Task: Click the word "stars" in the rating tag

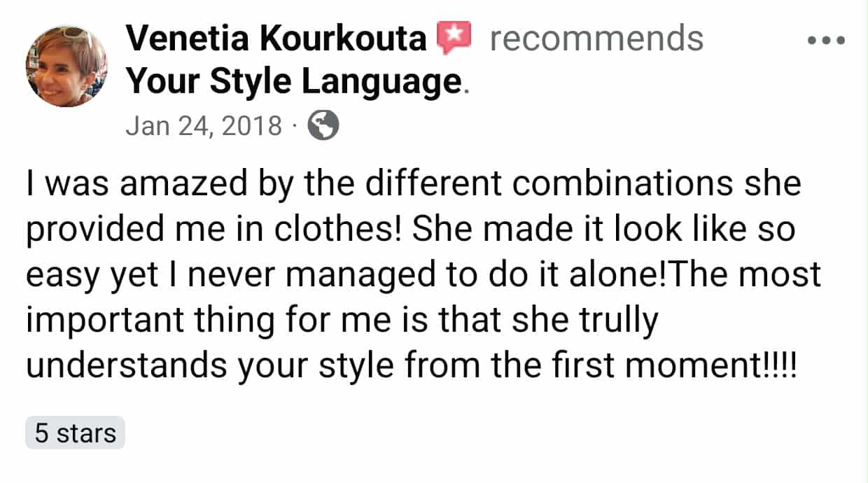Action: (x=86, y=433)
